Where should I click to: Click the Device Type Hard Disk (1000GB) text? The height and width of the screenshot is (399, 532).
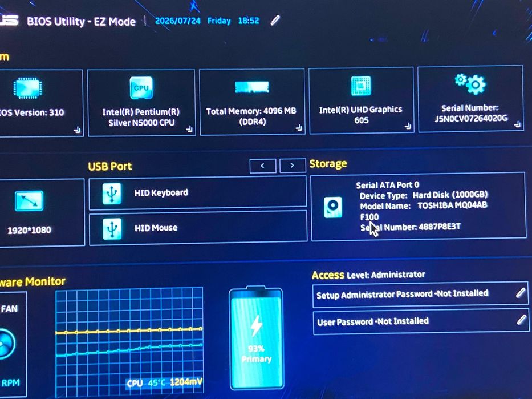[x=424, y=195]
